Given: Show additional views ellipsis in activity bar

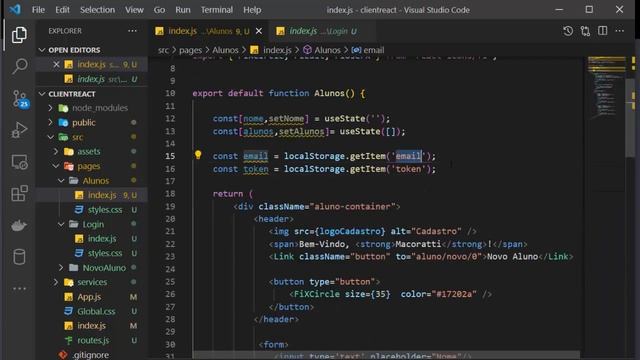Looking at the screenshot, I should point(19,289).
